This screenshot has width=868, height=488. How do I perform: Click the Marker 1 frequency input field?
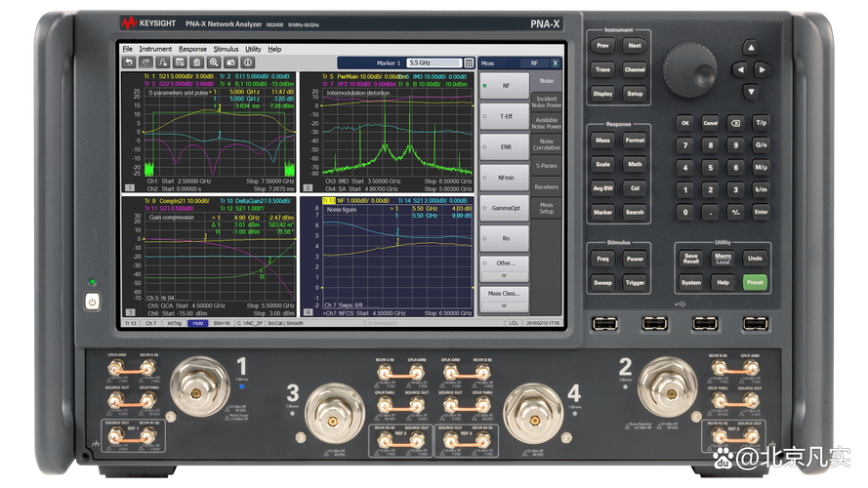pos(434,63)
